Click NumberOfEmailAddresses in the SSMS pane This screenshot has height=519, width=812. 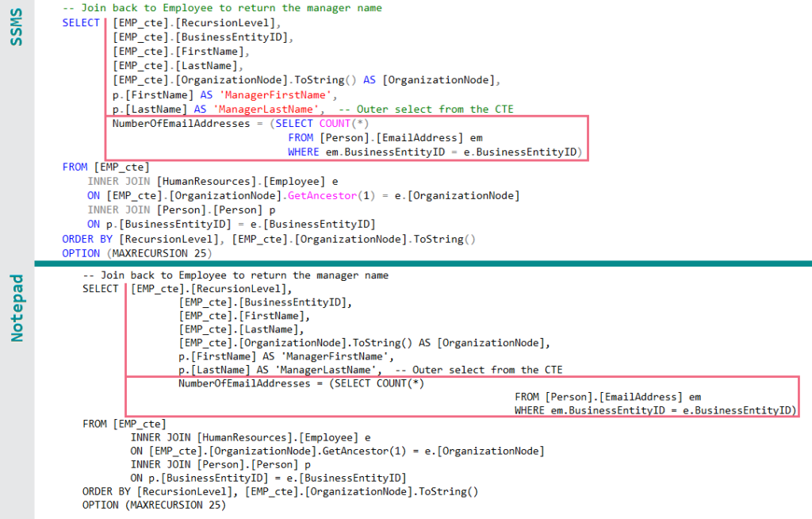tap(181, 123)
